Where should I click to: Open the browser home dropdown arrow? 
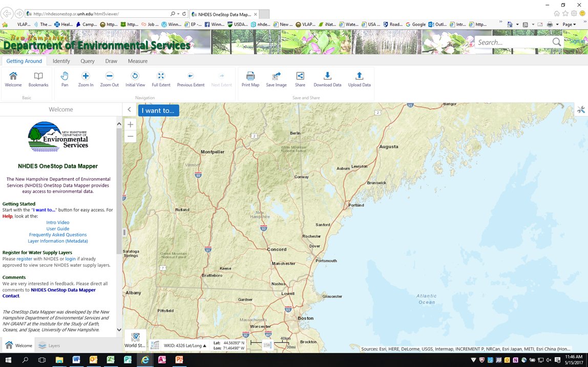click(517, 25)
